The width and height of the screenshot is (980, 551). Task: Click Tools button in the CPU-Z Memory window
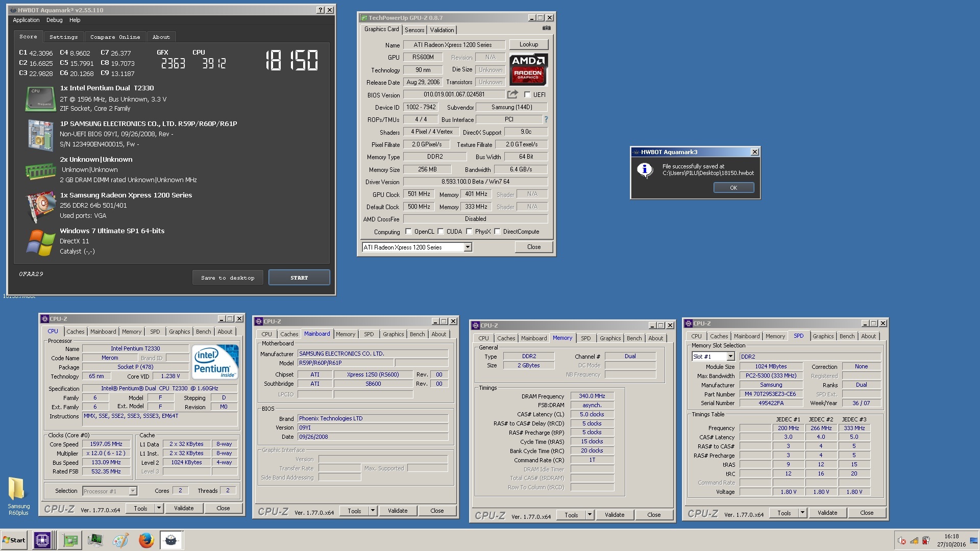point(571,515)
